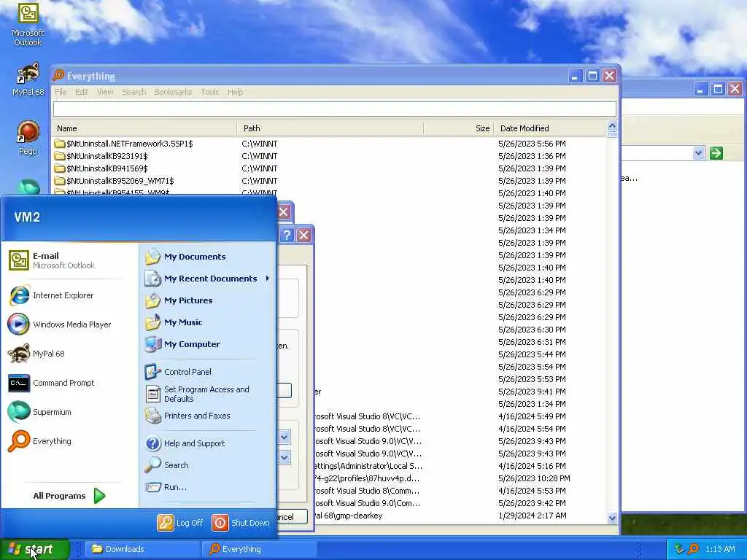
Task: Open the Help menu in Everything
Action: point(236,92)
